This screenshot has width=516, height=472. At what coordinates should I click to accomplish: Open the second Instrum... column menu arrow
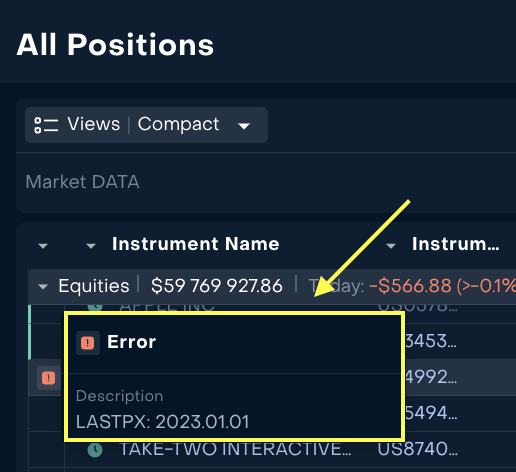391,246
